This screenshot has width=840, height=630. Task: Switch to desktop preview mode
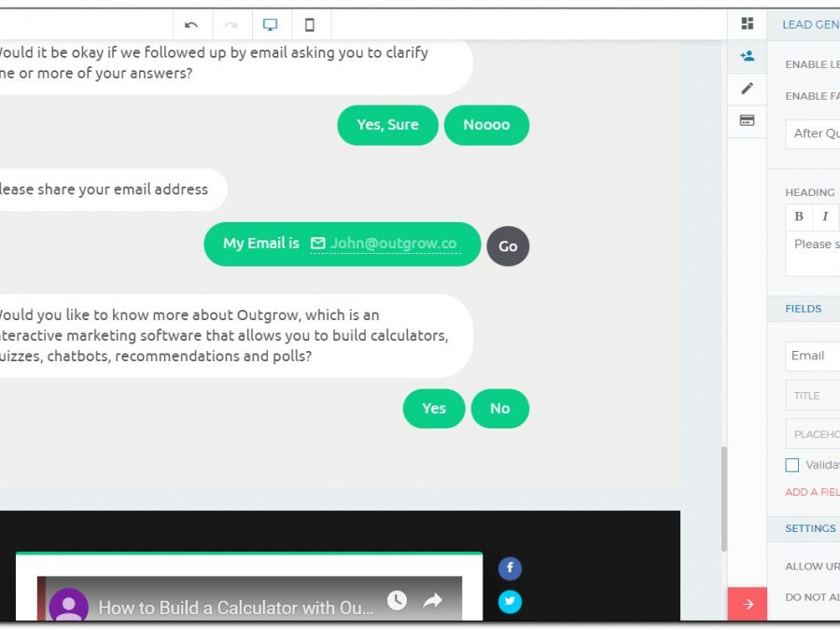(x=271, y=25)
